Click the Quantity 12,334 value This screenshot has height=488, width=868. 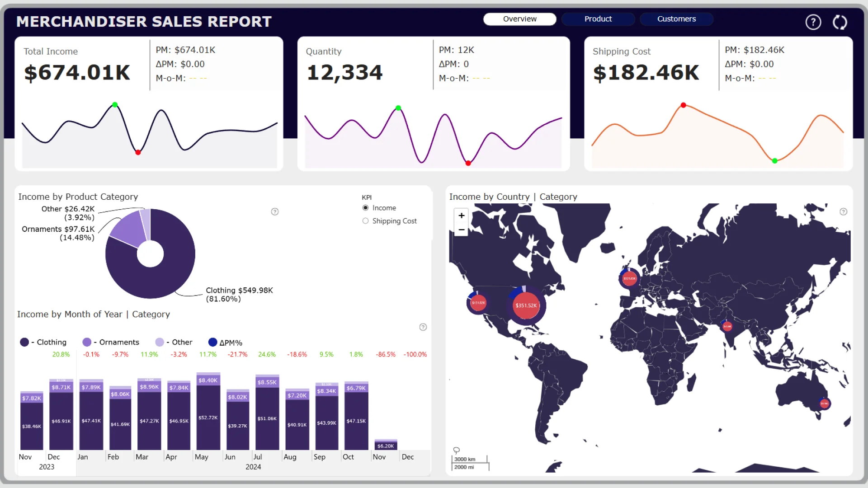click(344, 73)
